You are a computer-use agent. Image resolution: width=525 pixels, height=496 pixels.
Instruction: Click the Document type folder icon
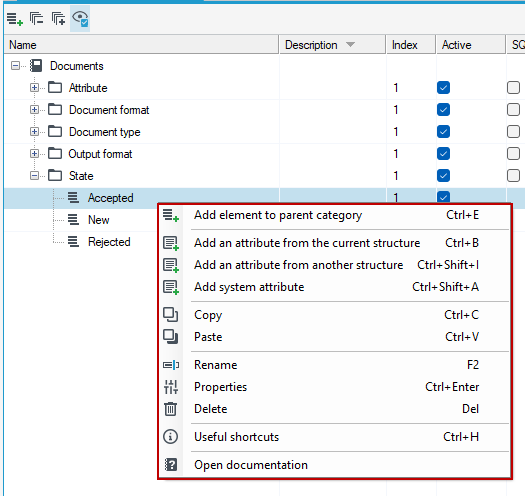(x=55, y=132)
